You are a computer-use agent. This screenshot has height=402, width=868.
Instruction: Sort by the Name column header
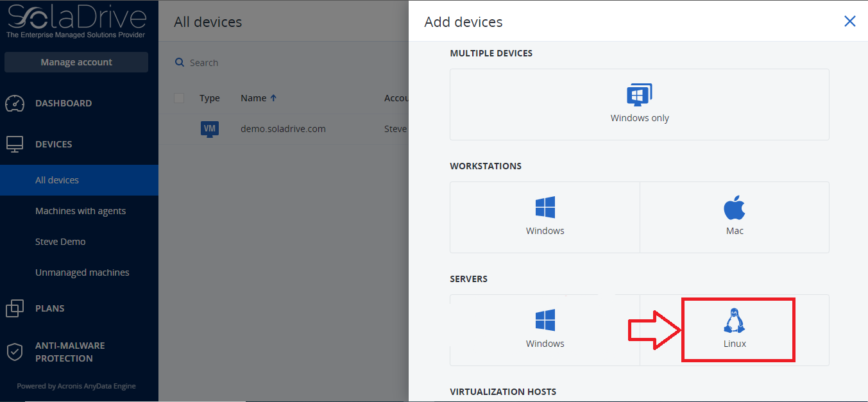[253, 98]
